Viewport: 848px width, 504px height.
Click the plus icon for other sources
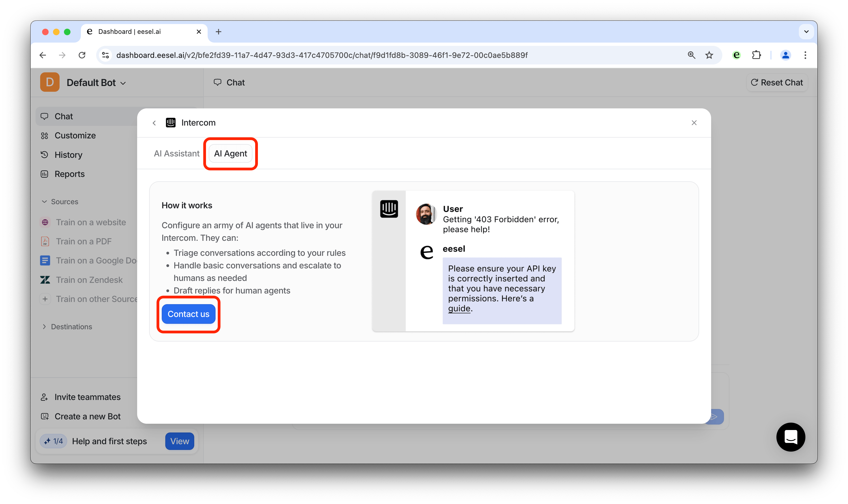tap(45, 299)
